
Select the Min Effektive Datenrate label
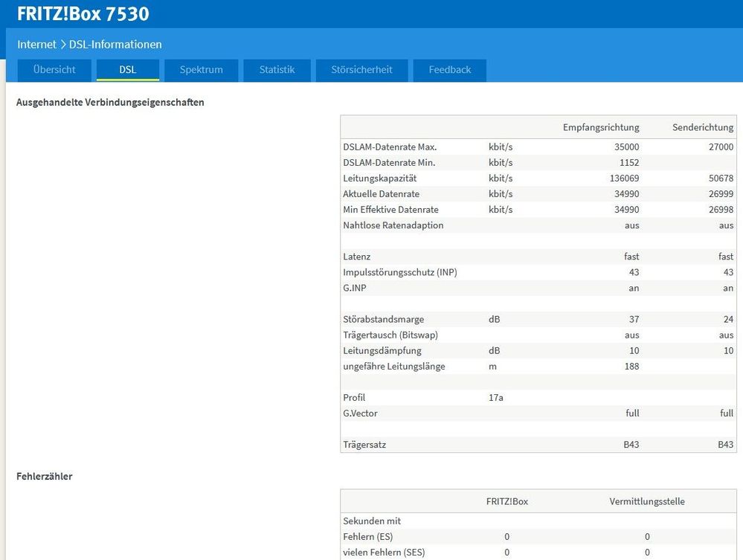pos(391,210)
